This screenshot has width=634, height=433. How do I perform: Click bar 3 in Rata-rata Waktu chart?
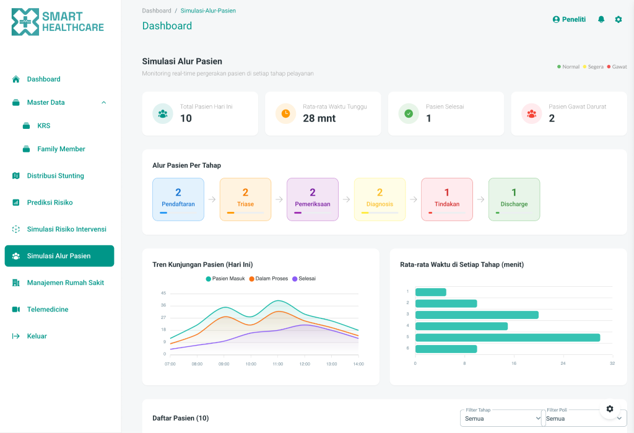477,315
